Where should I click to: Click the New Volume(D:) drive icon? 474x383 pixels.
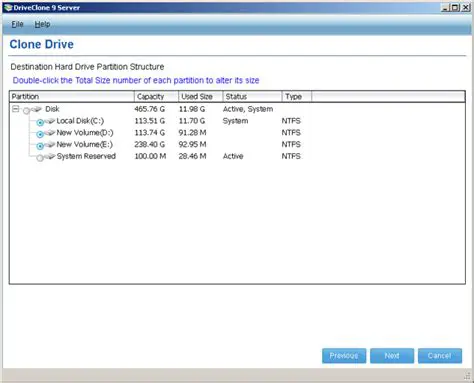point(50,132)
